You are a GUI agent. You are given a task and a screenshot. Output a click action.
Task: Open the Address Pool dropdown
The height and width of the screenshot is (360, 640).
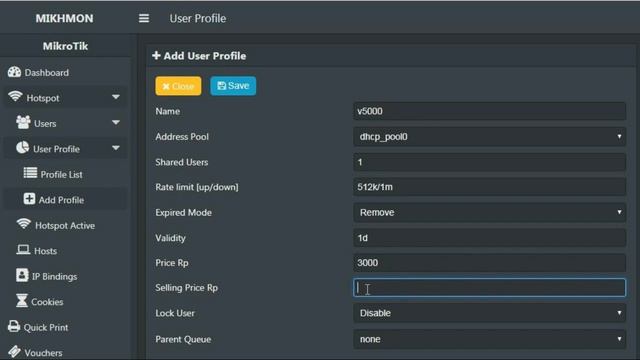pos(489,137)
